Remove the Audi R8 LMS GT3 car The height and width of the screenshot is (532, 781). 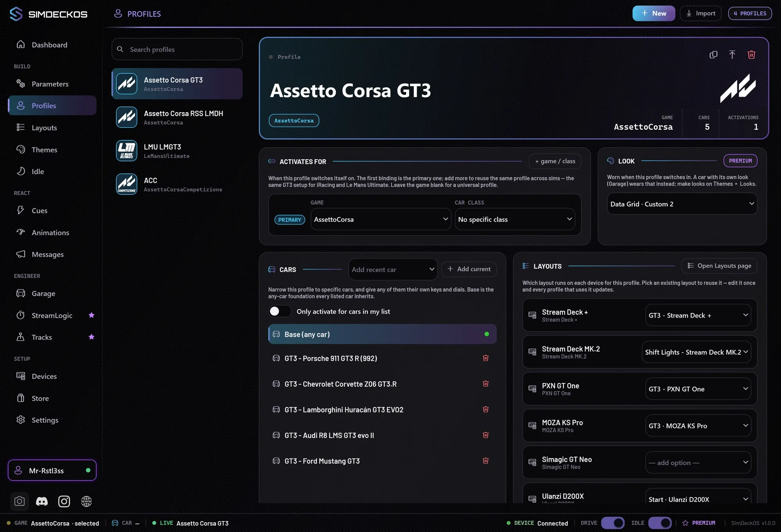(x=486, y=435)
